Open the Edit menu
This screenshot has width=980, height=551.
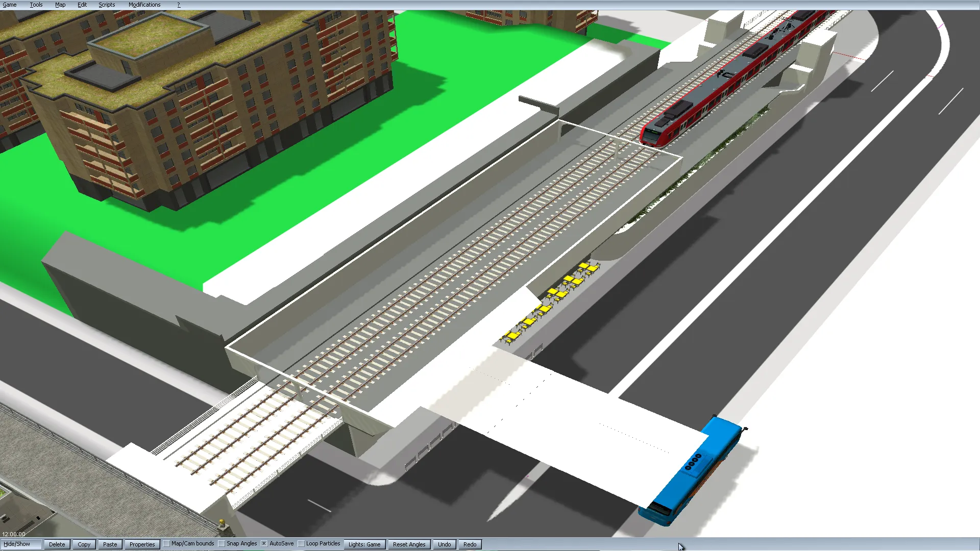click(x=82, y=5)
